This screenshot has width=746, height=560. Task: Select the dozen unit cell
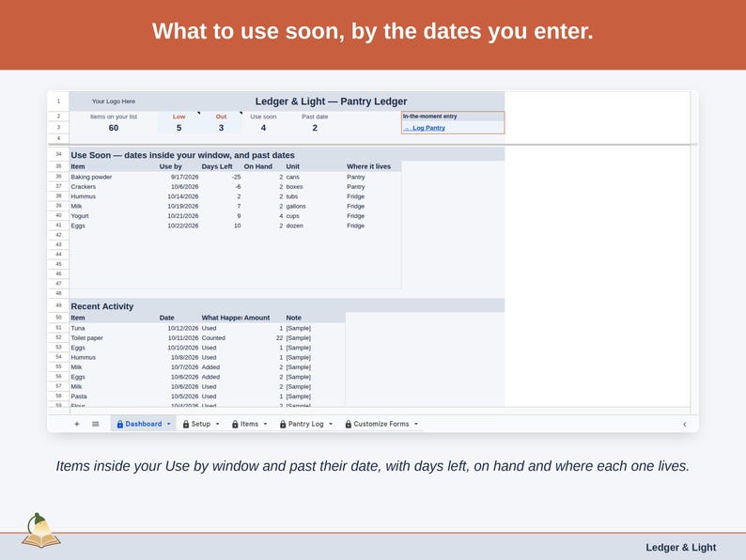coord(315,226)
